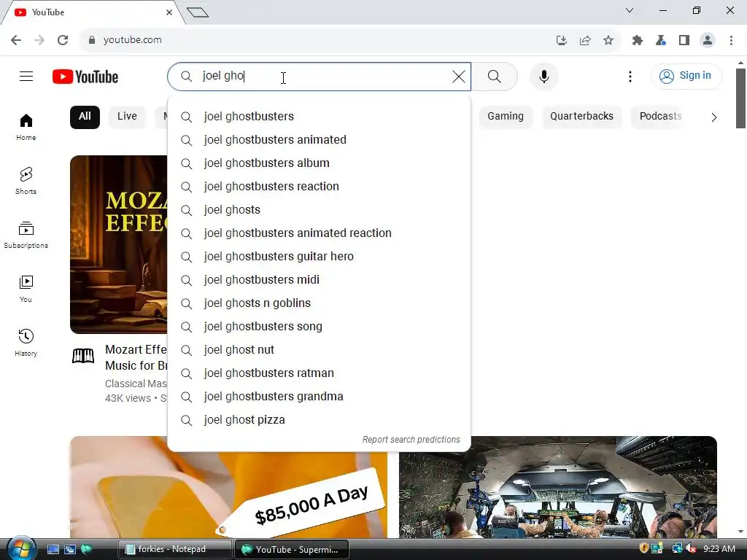Go forward with the browser forward arrow
The width and height of the screenshot is (747, 560).
tap(39, 40)
